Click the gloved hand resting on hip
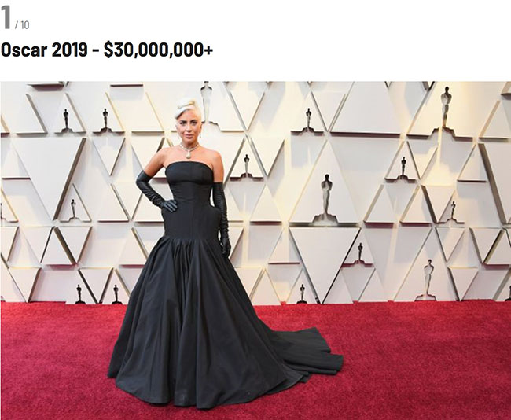Screen dimensions: 511x420 [169, 206]
